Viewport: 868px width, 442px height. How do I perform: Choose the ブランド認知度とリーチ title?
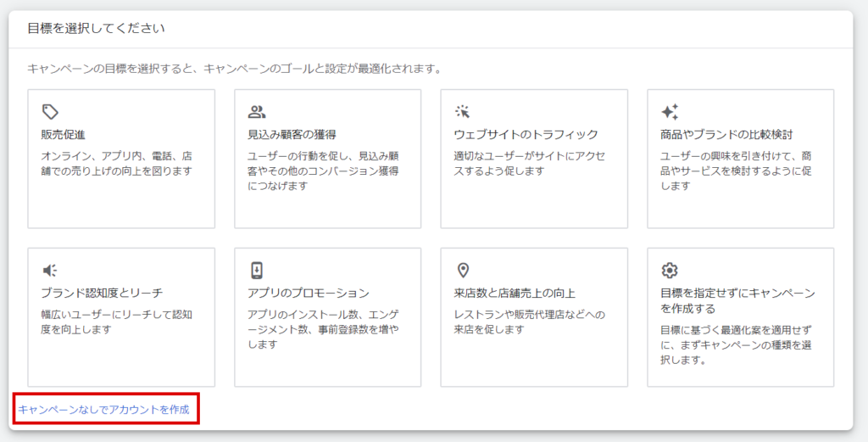(102, 294)
